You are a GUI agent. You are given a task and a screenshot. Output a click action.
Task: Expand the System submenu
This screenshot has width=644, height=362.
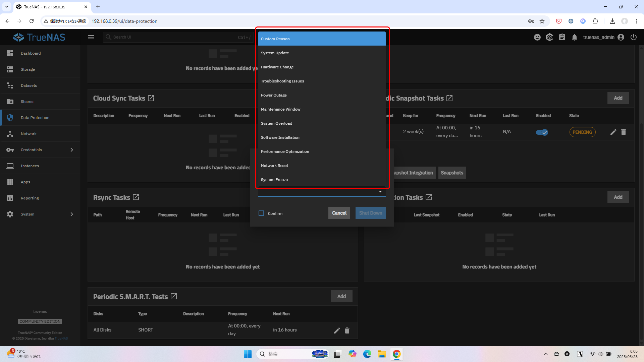click(x=71, y=214)
